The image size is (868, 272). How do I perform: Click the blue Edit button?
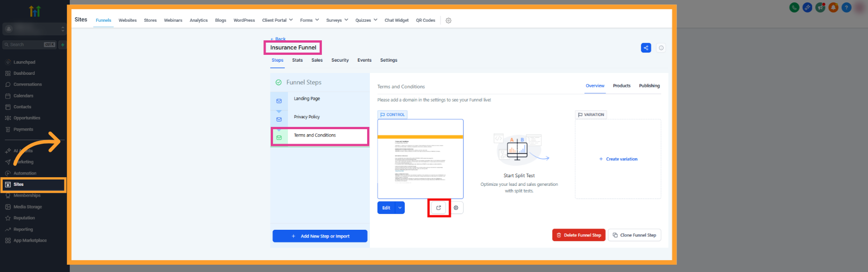pos(386,208)
